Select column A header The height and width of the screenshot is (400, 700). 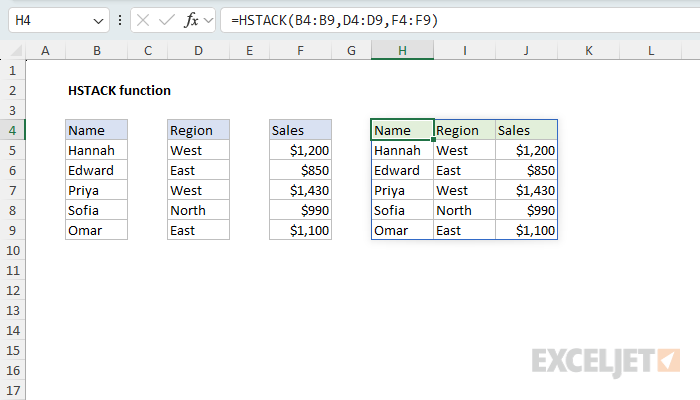[45, 50]
